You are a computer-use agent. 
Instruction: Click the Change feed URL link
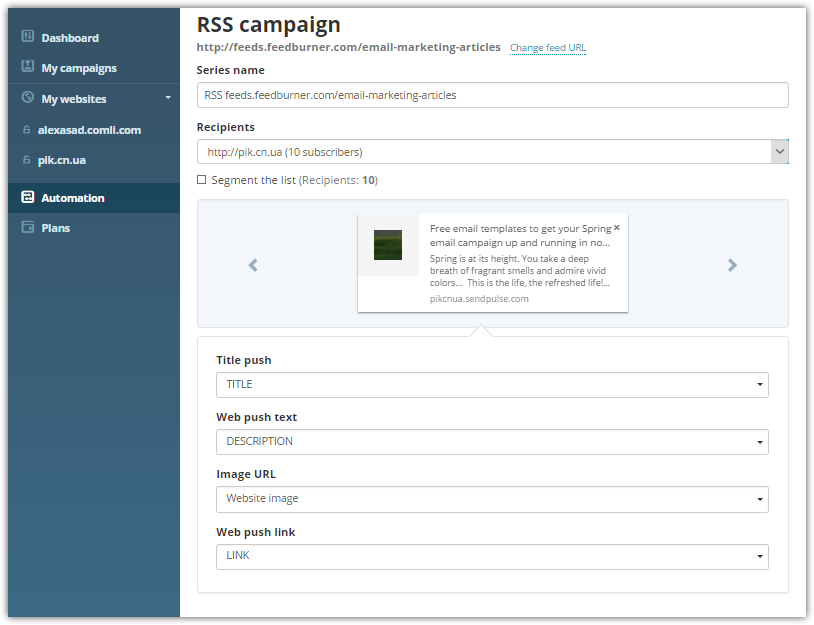pyautogui.click(x=548, y=48)
